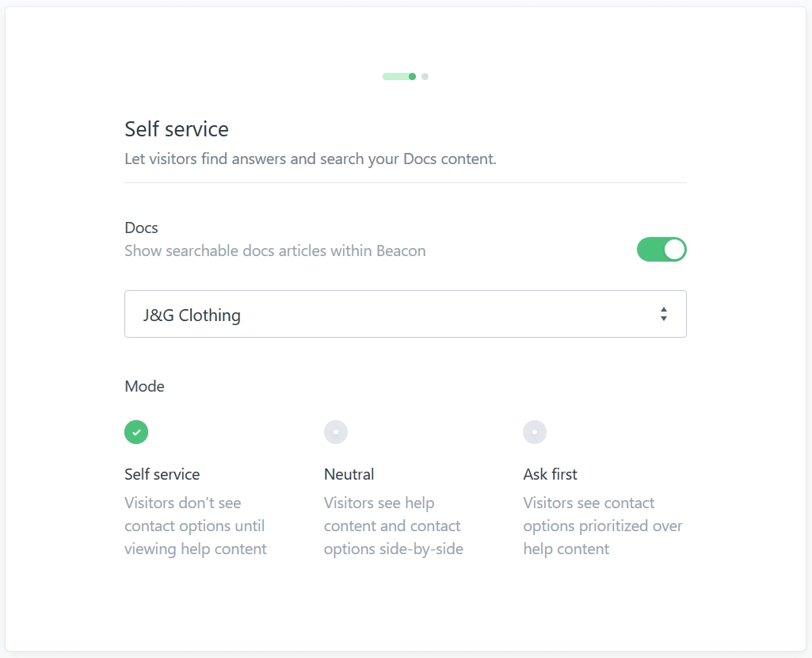Click the dark green current step dot

[412, 77]
